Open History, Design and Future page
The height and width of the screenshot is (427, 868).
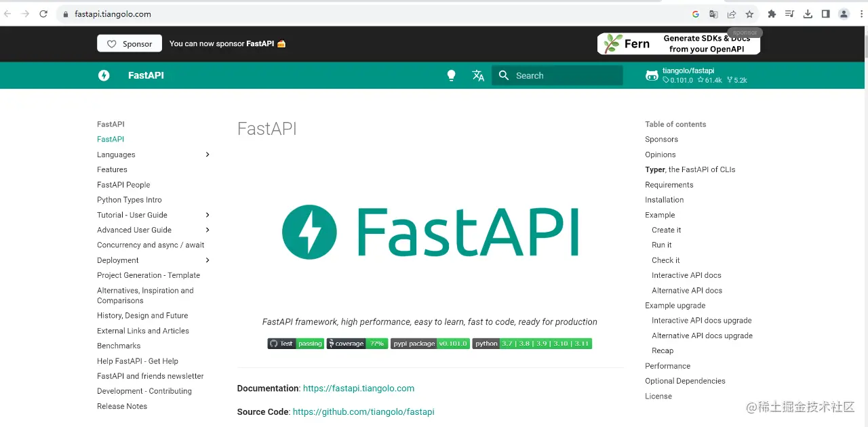click(x=142, y=315)
